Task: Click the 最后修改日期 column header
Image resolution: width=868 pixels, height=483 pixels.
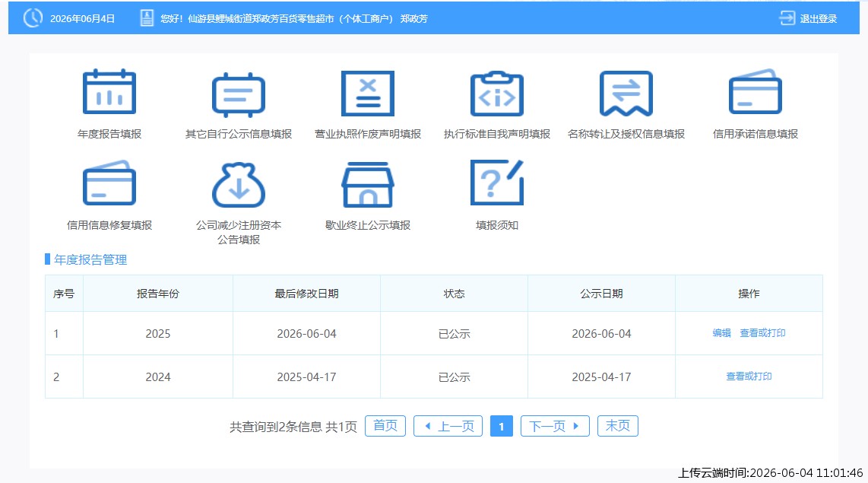Action: (x=306, y=294)
